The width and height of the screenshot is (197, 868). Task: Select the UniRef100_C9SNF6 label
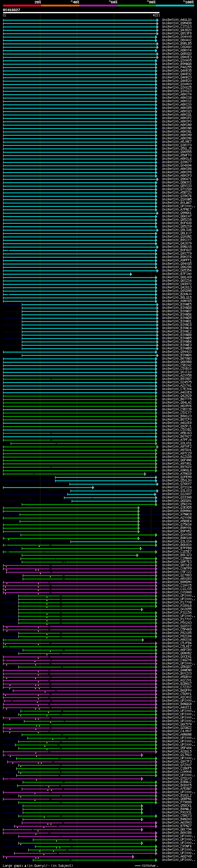click(177, 846)
